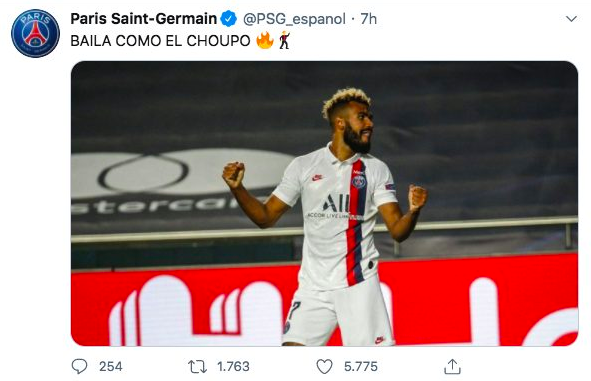The width and height of the screenshot is (591, 381).
Task: Click the BAILA COMO EL CHOUPO text
Action: tap(160, 41)
